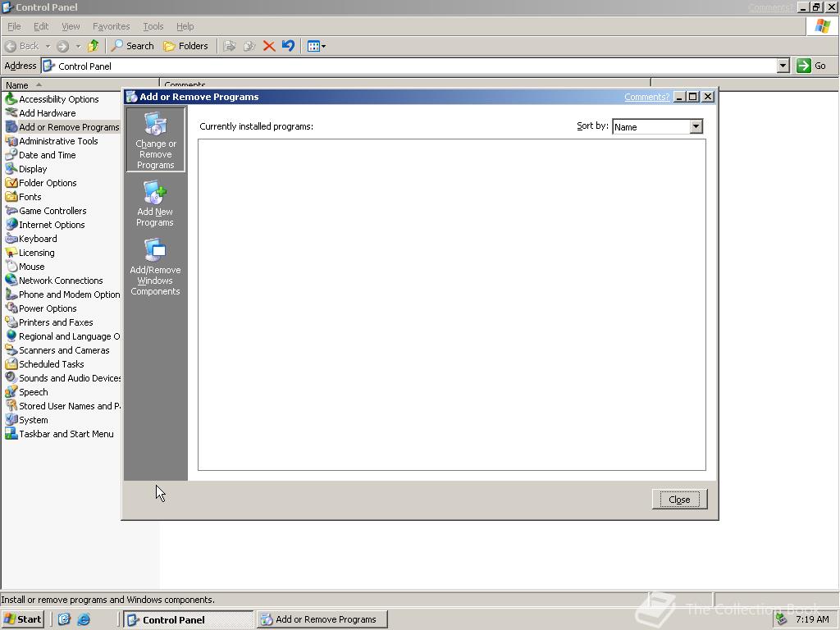Click the Back toolbar button
This screenshot has height=630, width=840.
coord(22,46)
